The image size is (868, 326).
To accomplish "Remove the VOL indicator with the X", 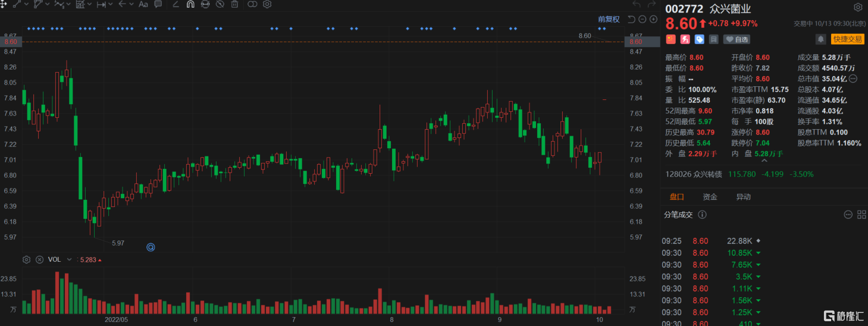I will coord(39,260).
